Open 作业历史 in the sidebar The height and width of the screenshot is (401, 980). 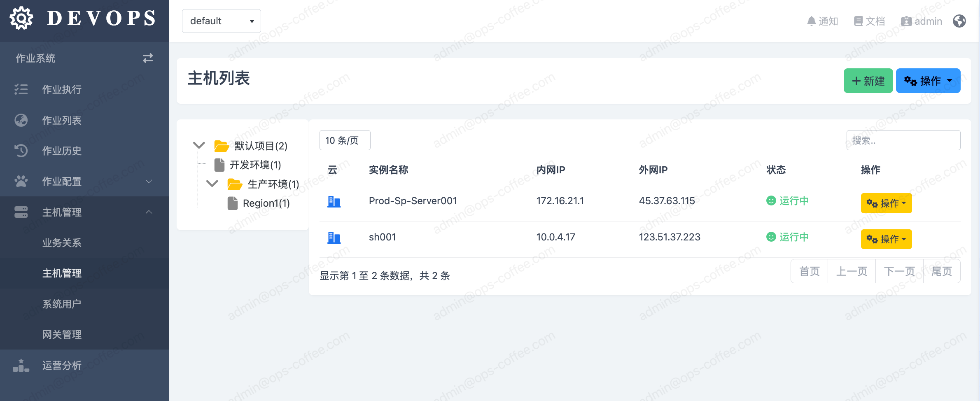pyautogui.click(x=62, y=151)
